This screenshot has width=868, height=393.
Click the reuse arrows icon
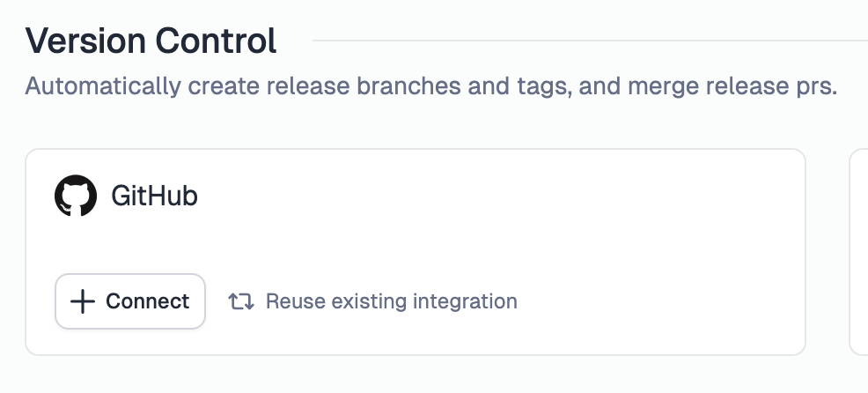(x=241, y=301)
